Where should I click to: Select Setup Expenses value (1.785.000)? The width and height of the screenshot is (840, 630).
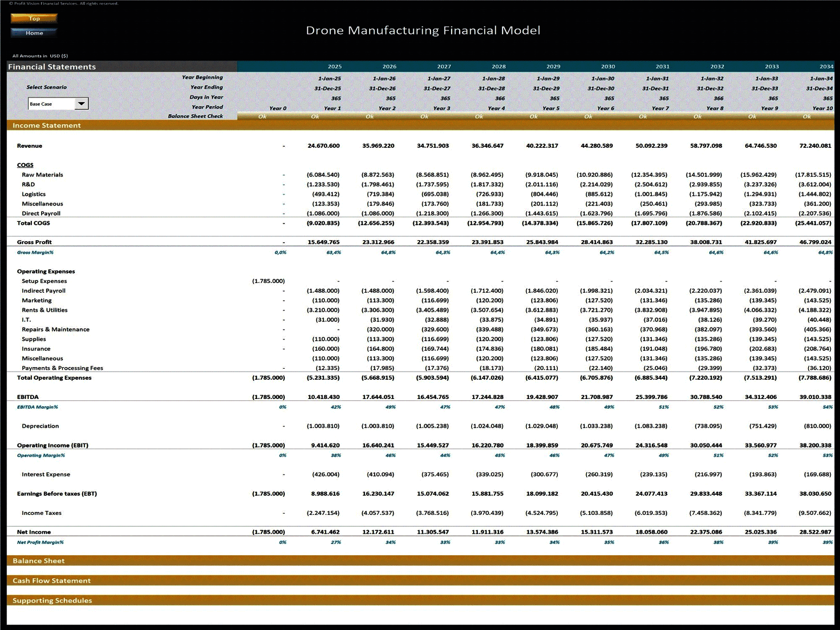tap(268, 281)
